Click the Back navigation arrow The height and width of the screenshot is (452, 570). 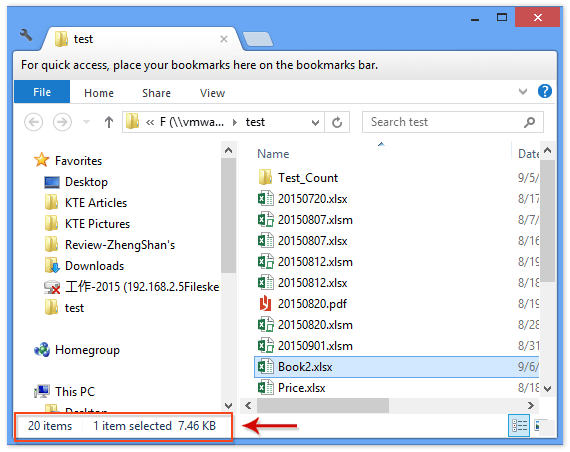[x=33, y=122]
